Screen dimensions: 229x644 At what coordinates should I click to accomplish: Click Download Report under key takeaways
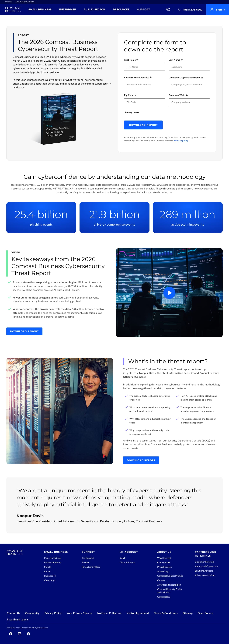pyautogui.click(x=24, y=331)
